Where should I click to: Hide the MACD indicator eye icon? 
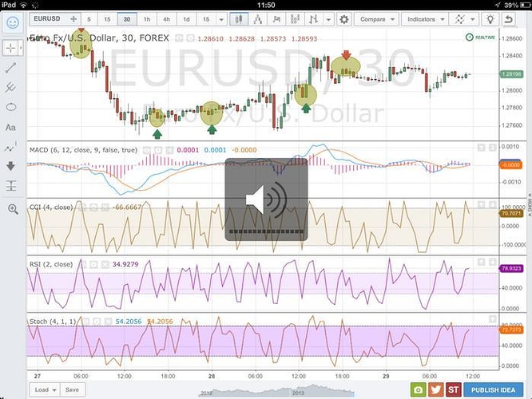146,150
